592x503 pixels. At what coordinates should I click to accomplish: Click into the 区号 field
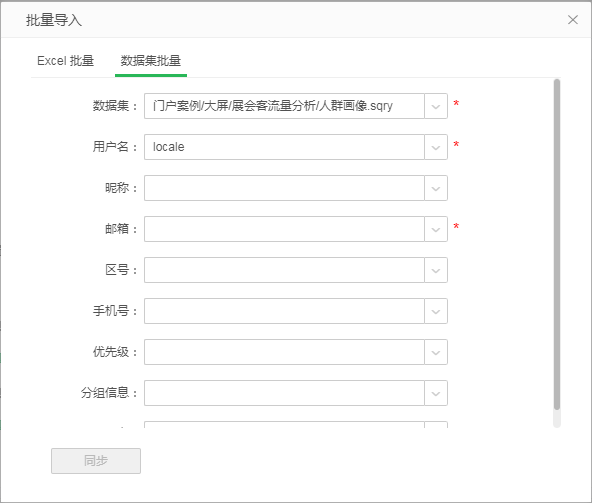point(284,270)
